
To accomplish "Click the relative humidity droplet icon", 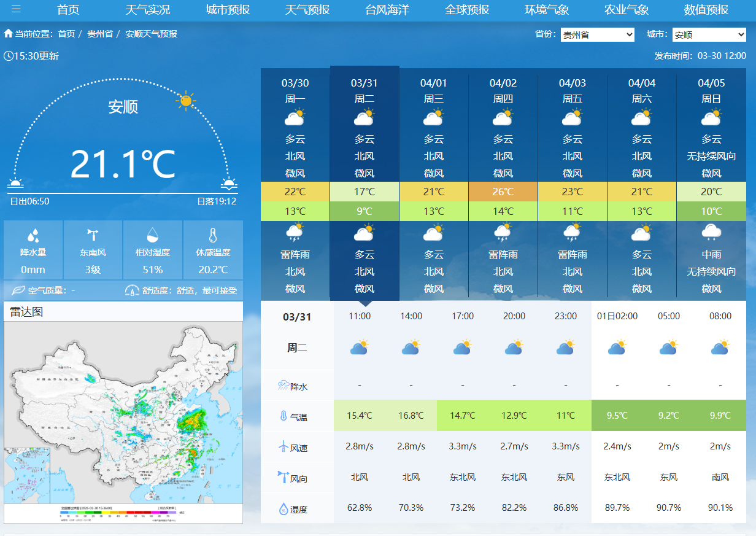I will coord(153,235).
